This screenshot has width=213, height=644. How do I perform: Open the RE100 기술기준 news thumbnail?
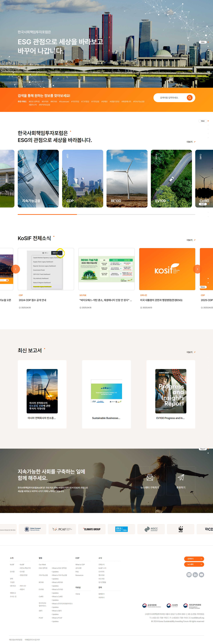point(106,269)
